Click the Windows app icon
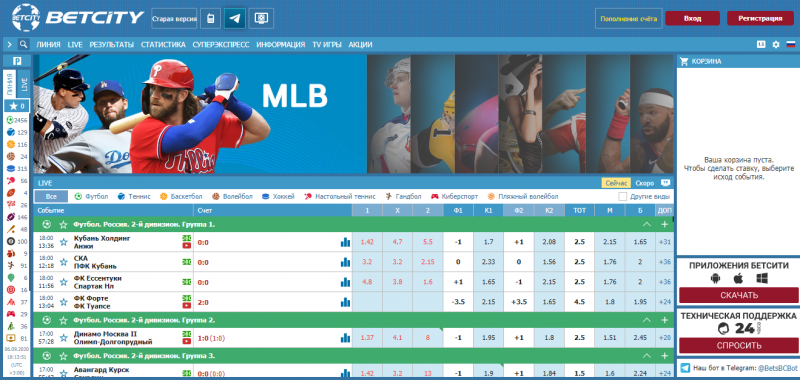 coord(762,278)
